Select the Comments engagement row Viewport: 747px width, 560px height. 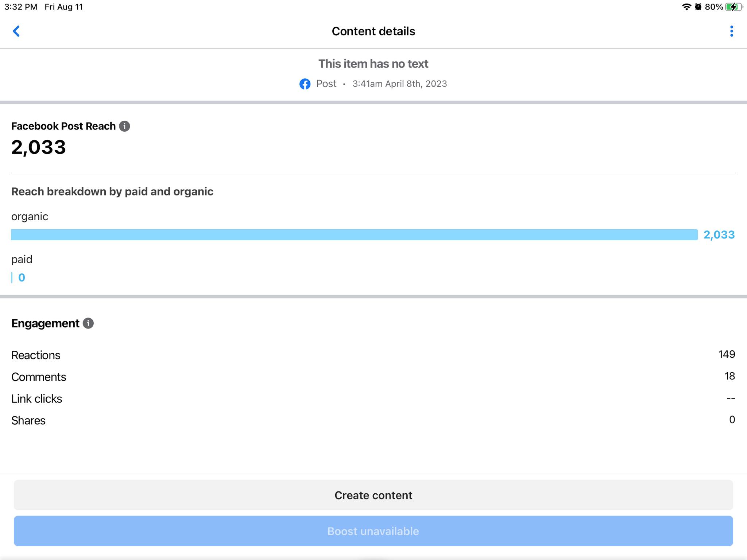click(x=373, y=377)
